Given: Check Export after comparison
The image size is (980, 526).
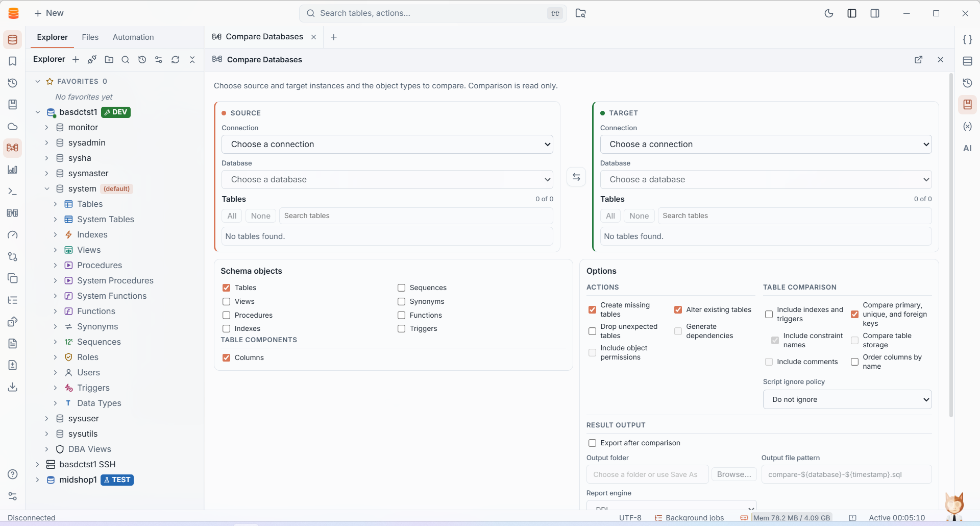Looking at the screenshot, I should coord(593,443).
